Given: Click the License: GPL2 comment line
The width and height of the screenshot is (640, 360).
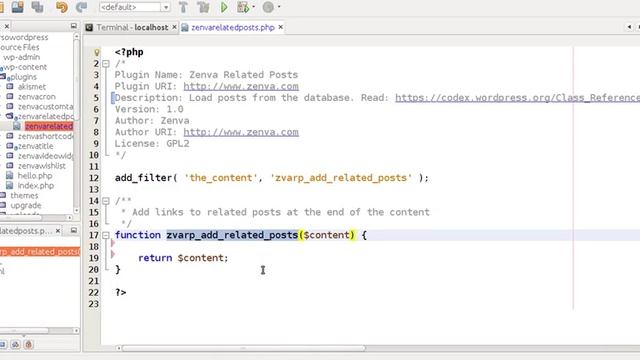Looking at the screenshot, I should (x=152, y=144).
